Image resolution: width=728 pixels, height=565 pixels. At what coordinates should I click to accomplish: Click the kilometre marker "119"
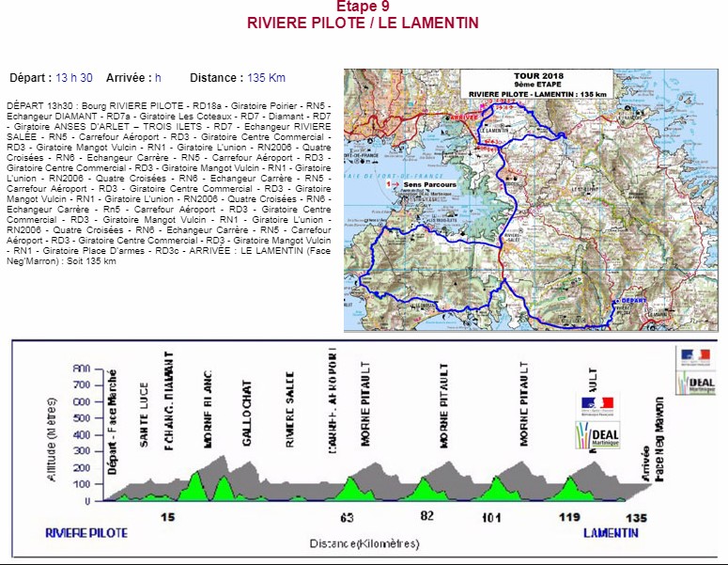569,517
